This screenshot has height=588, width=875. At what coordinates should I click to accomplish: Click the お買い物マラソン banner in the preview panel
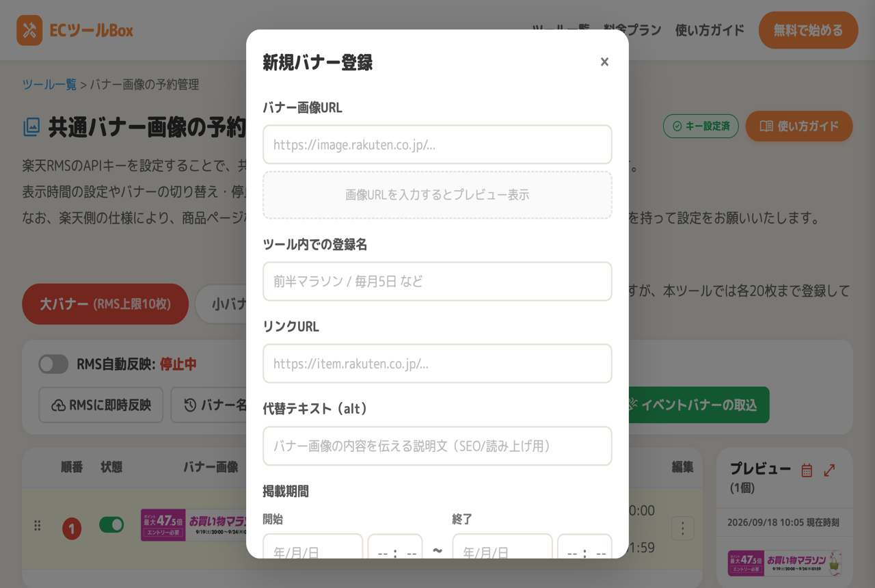click(785, 563)
